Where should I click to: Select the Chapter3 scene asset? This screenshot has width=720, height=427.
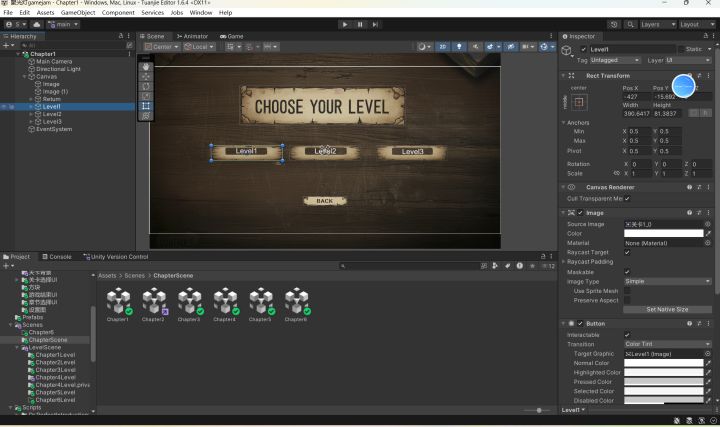190,303
